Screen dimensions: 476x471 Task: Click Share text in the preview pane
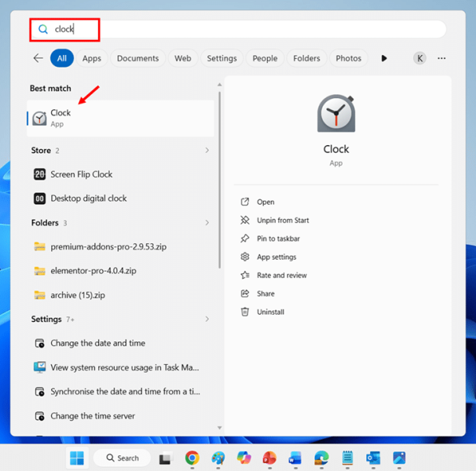point(265,294)
